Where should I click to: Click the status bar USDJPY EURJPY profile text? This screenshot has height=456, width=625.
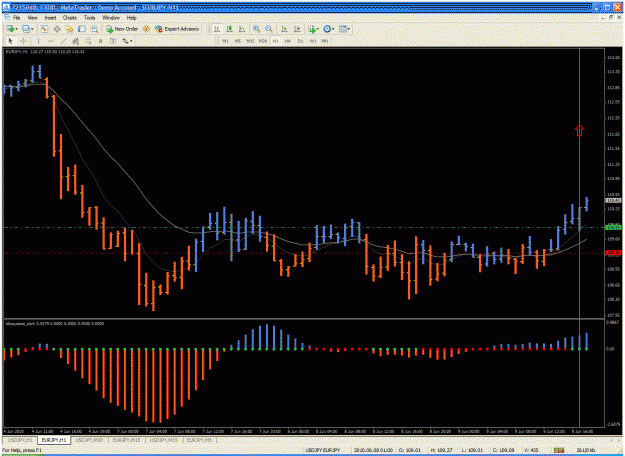pos(323,450)
